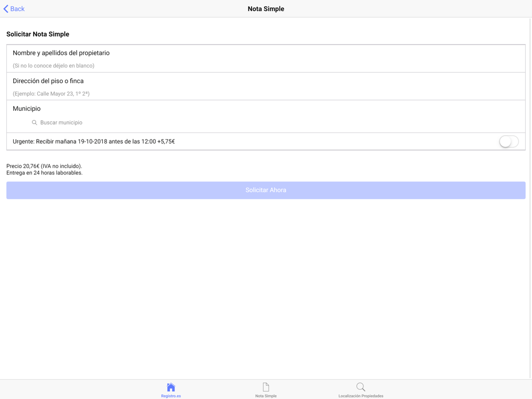Click the 'Municipio' label

coord(27,109)
